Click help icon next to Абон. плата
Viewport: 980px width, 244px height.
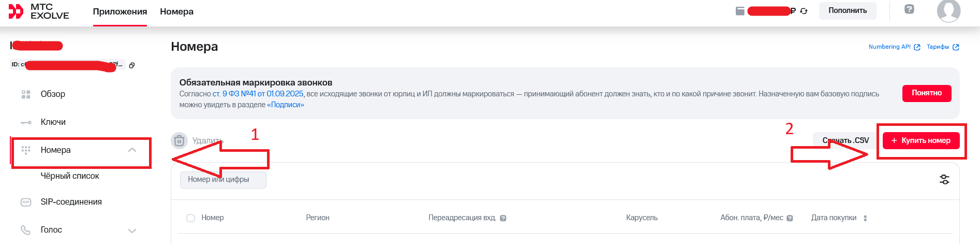coord(790,218)
